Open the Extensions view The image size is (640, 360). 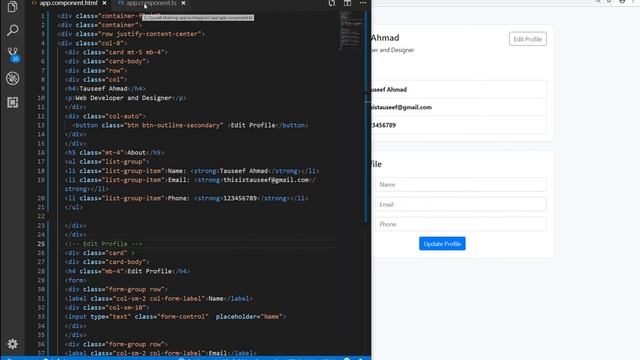pos(12,102)
